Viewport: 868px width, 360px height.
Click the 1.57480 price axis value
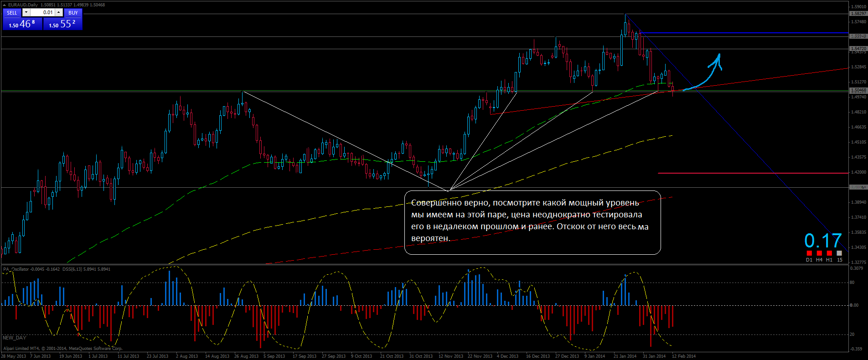(858, 22)
